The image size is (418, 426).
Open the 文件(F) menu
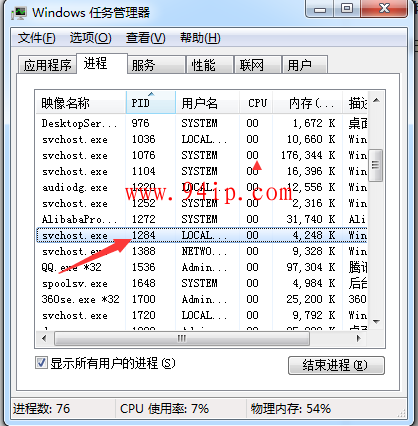pos(37,38)
